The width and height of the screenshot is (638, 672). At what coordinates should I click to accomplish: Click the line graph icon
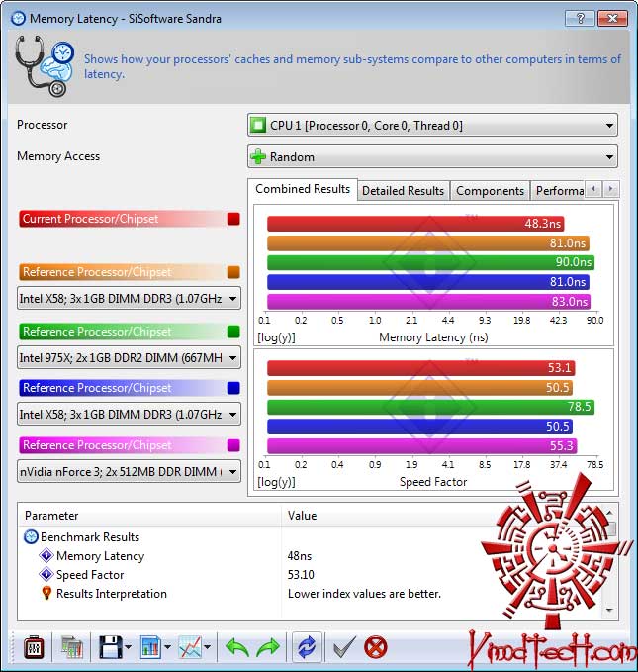[190, 647]
